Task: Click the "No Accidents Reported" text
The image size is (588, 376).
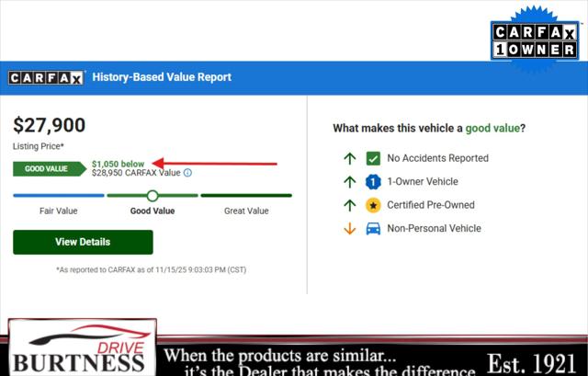Action: [437, 158]
